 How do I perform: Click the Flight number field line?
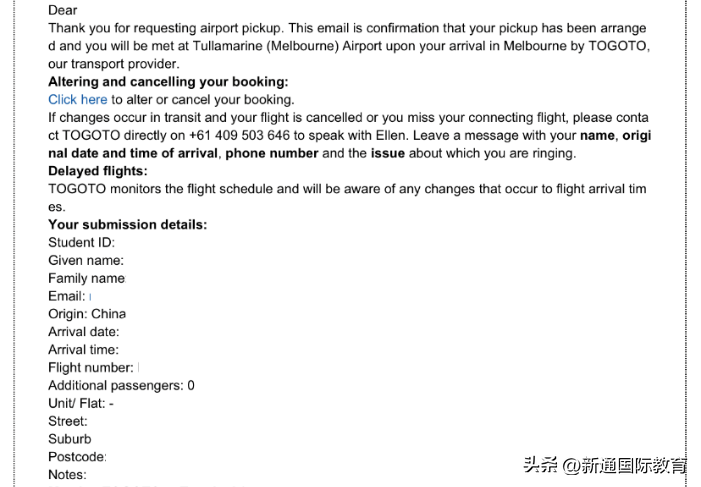[x=91, y=368]
